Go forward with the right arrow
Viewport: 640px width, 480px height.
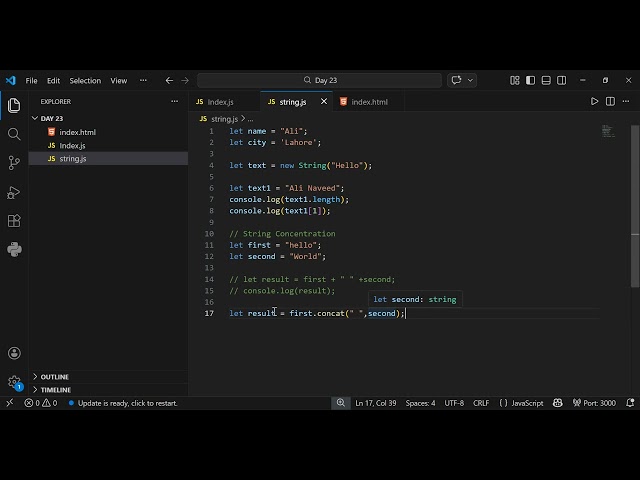185,80
